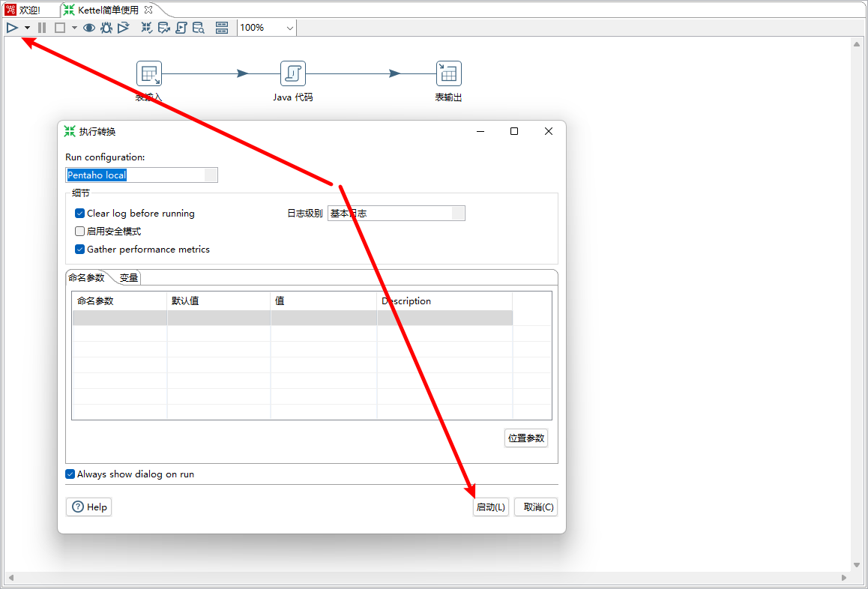
Task: Enable the 启用安全模式 checkbox
Action: click(x=80, y=232)
